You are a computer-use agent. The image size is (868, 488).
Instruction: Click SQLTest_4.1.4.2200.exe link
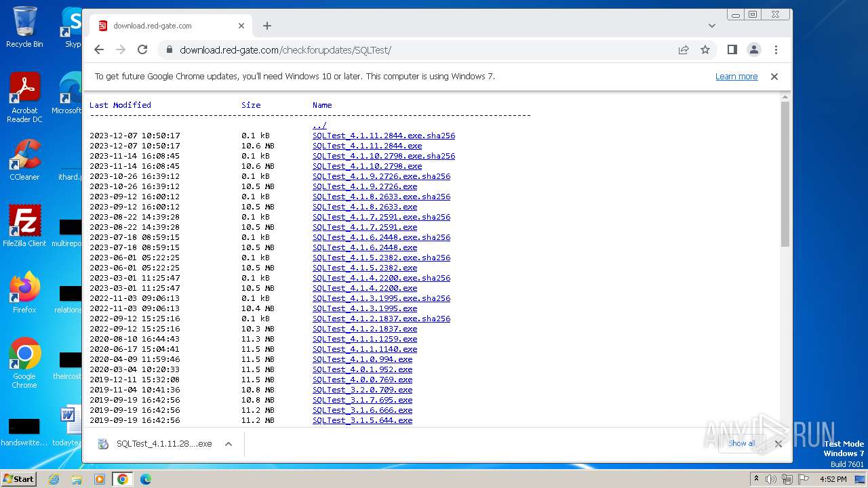pyautogui.click(x=365, y=288)
